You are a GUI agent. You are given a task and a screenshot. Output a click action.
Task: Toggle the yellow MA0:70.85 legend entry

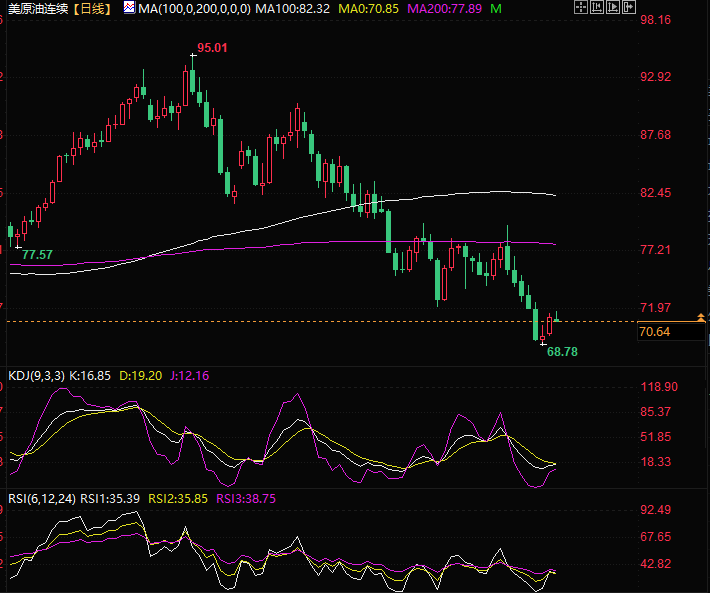coord(368,8)
